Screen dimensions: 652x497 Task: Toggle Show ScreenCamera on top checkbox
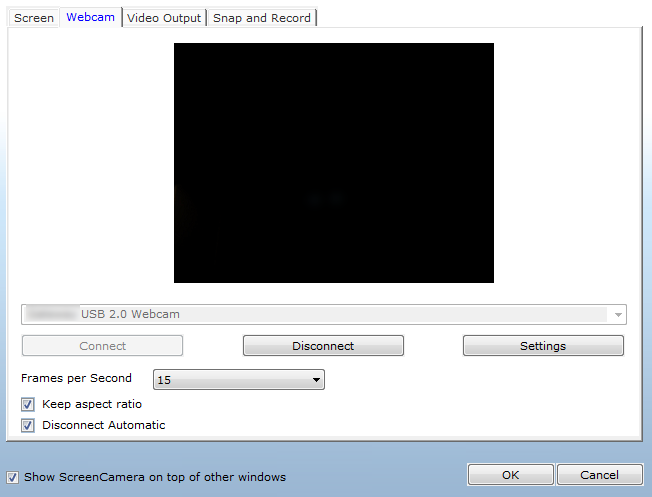coord(12,477)
